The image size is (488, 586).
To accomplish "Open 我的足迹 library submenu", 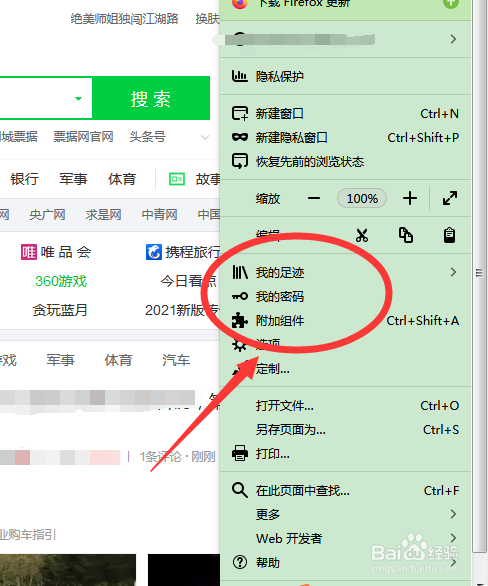I will (x=345, y=272).
